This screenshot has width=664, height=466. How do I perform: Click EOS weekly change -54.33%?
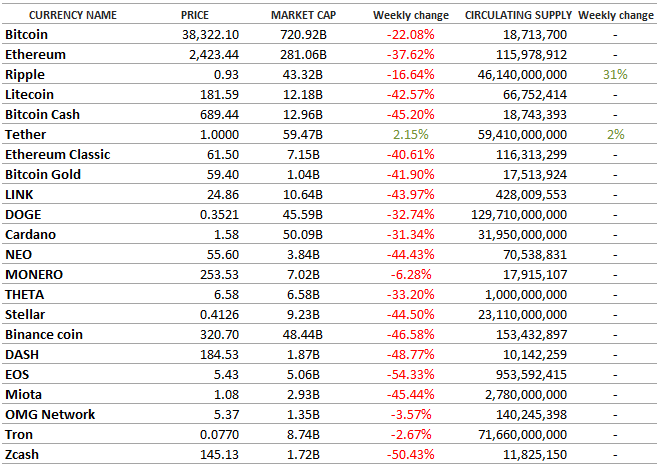pos(410,375)
